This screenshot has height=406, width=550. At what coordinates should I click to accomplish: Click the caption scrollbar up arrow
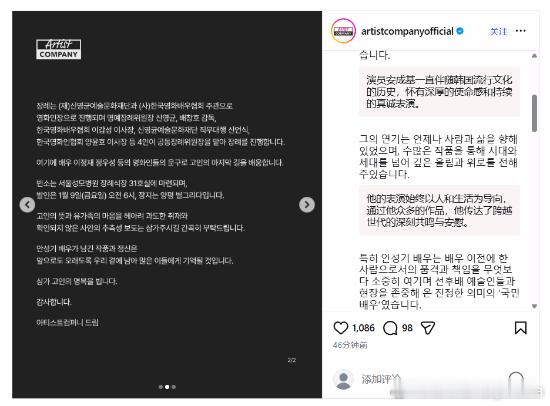[534, 55]
